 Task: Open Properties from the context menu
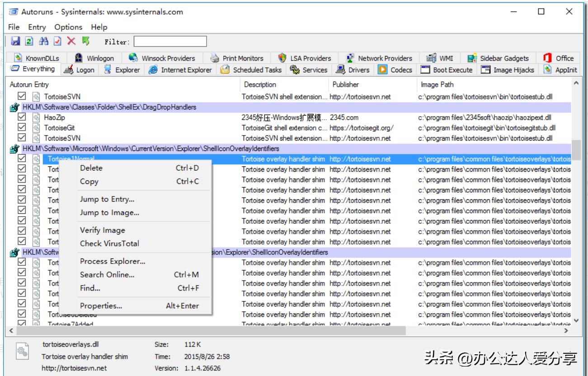pos(100,305)
